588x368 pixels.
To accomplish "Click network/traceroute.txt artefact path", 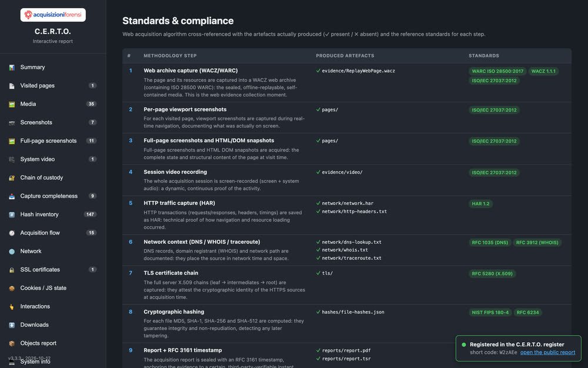I will [x=352, y=258].
